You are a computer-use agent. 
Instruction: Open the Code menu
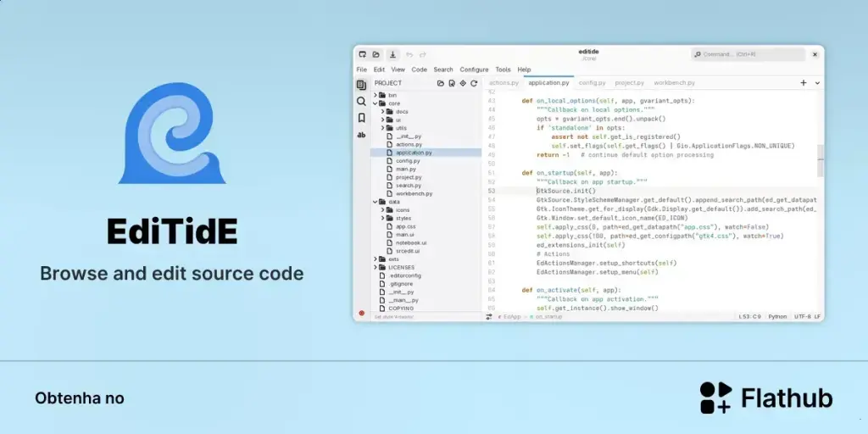click(419, 70)
